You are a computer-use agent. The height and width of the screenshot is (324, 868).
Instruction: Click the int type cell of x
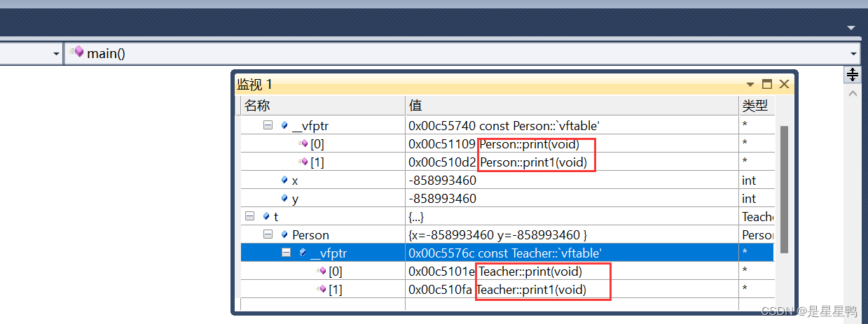[757, 181]
